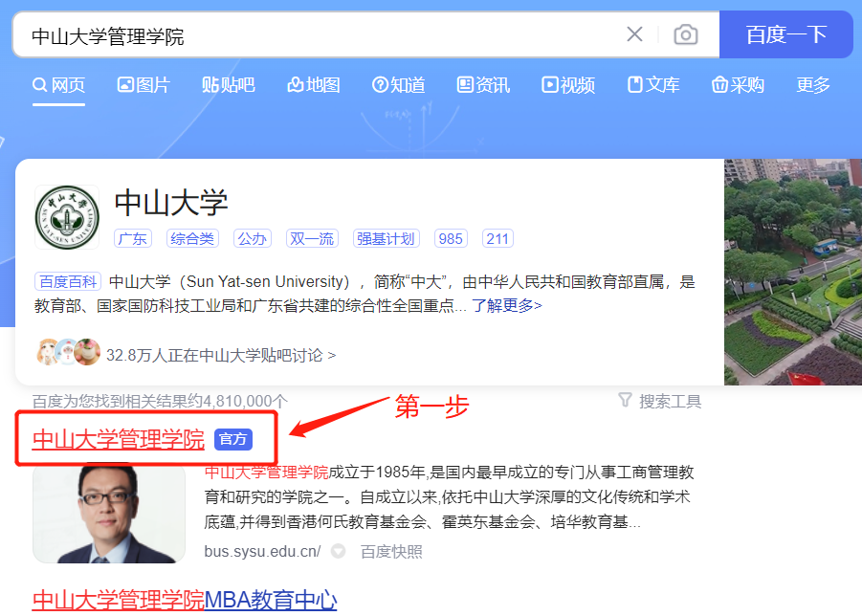The width and height of the screenshot is (862, 616).
Task: Open camera image search icon
Action: 685,35
